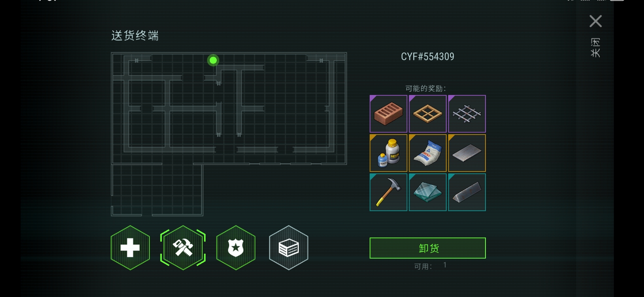Click the resin bottles reward item
The height and width of the screenshot is (297, 644).
(x=388, y=153)
